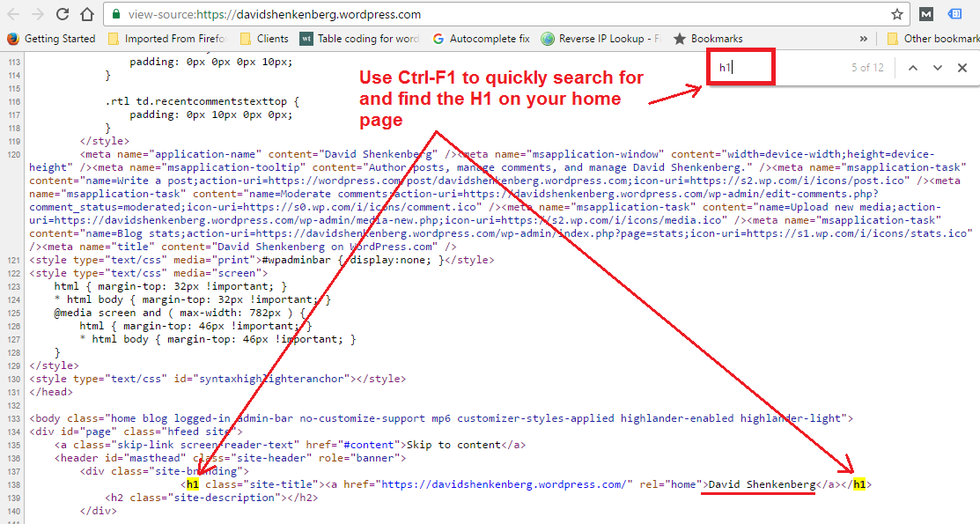Viewport: 980px width, 524px height.
Task: Open the M extension icon
Action: (x=926, y=14)
